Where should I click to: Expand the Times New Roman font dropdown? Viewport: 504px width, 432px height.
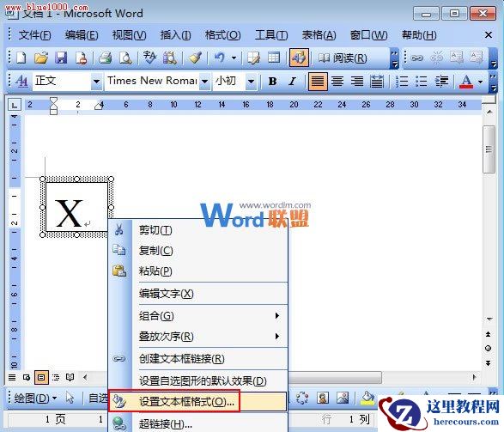pyautogui.click(x=204, y=81)
